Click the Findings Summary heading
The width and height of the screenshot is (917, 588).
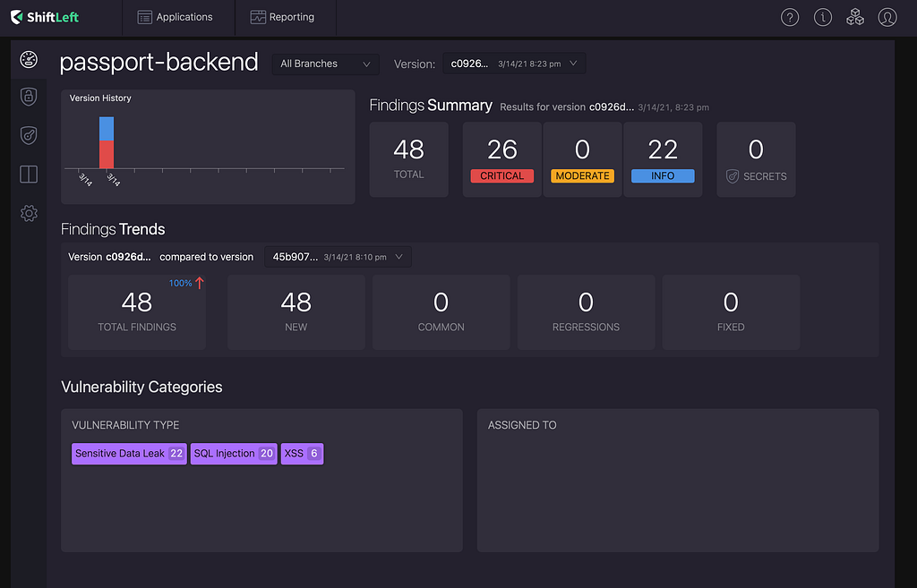(x=431, y=106)
